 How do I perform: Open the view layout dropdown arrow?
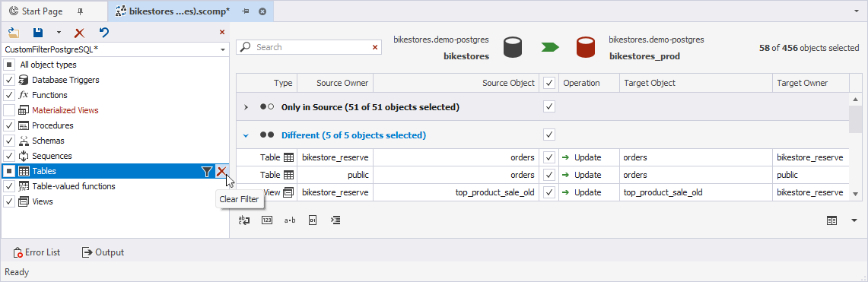tap(854, 220)
